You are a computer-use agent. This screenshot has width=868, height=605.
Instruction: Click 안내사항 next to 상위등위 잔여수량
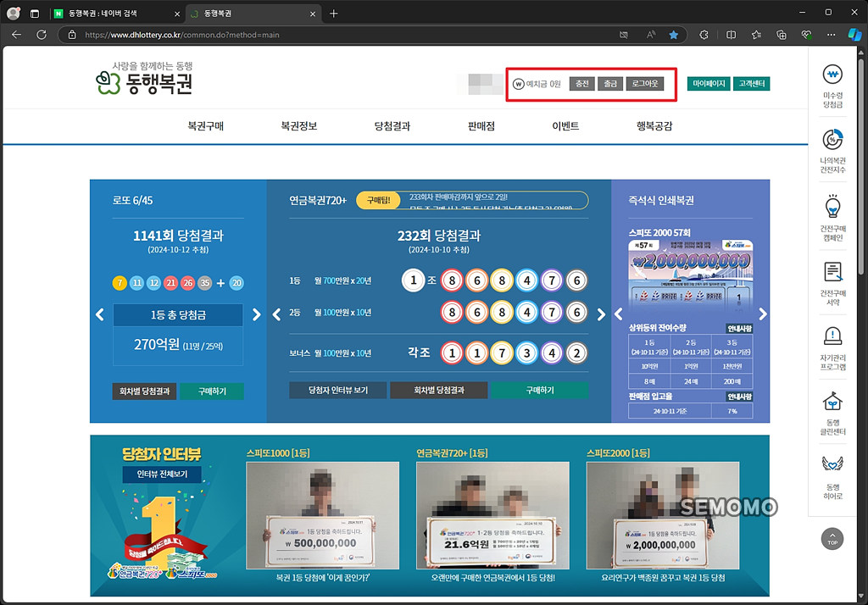tap(739, 328)
